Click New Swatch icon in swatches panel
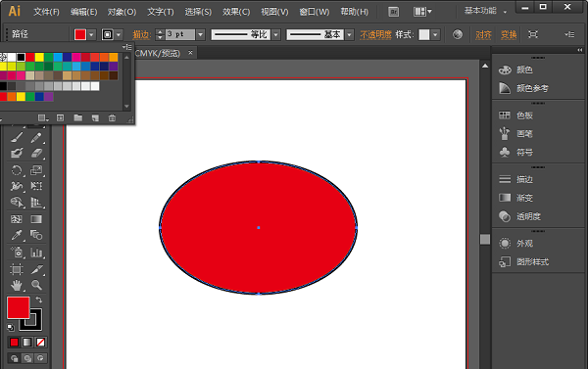The height and width of the screenshot is (369, 588). tap(95, 118)
